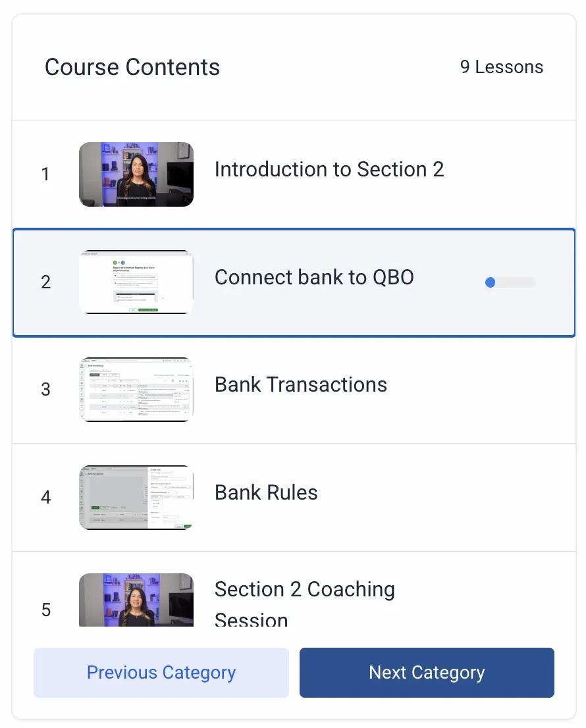Click the Section 2 Coaching Session title
This screenshot has height=728, width=586.
(305, 603)
